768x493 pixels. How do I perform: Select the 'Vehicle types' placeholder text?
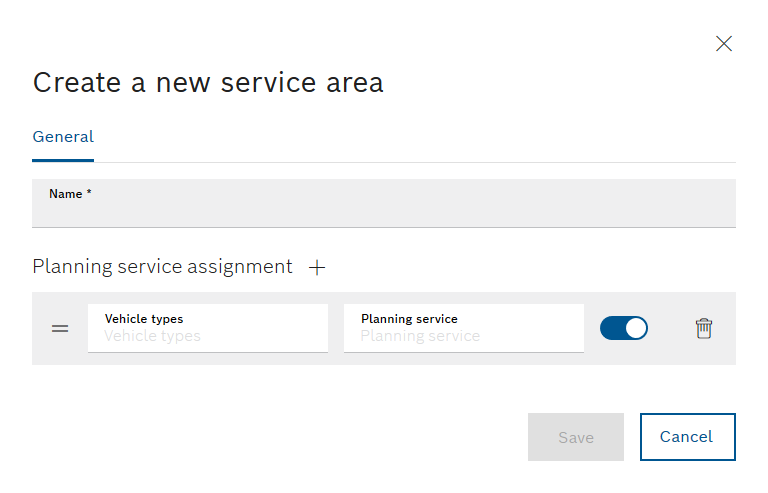(x=152, y=336)
